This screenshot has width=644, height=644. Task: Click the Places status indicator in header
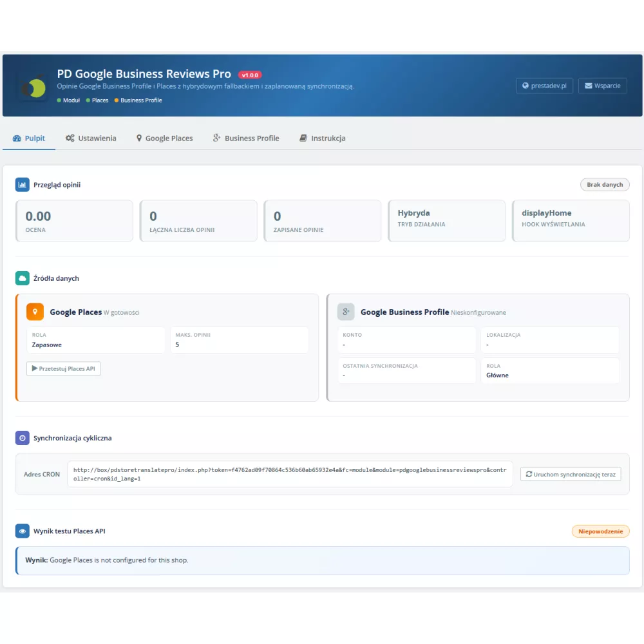pos(97,100)
